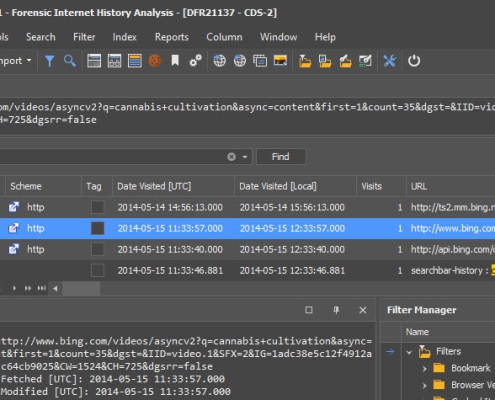Open the Column menu
Screen dimensions: 495x400
pyautogui.click(x=224, y=37)
